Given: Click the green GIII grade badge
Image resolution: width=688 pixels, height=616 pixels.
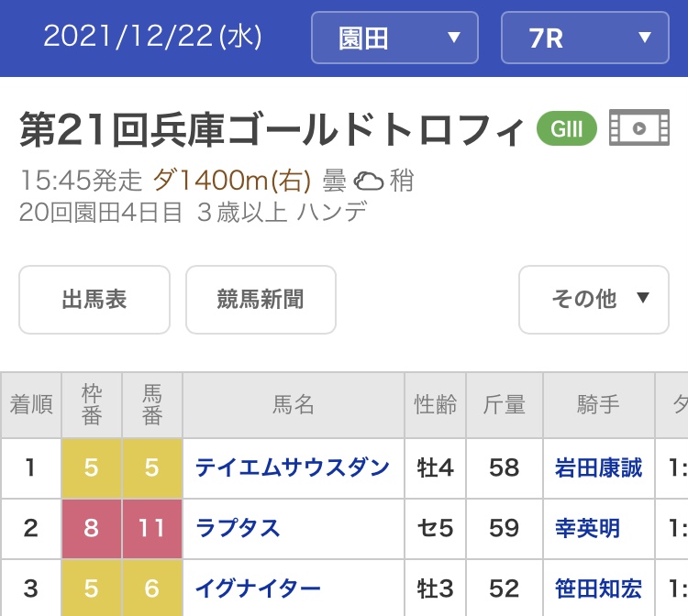Looking at the screenshot, I should (566, 128).
